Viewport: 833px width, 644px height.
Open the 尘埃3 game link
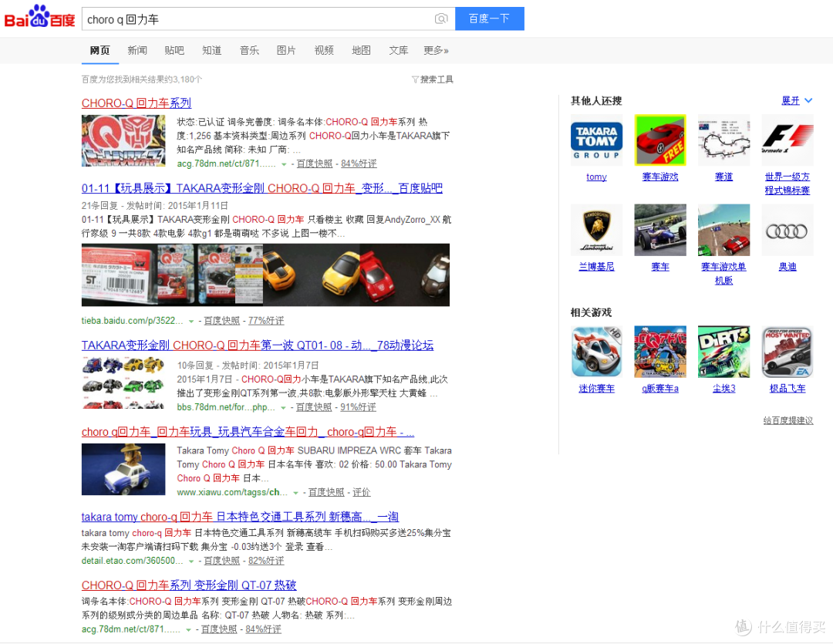point(723,389)
